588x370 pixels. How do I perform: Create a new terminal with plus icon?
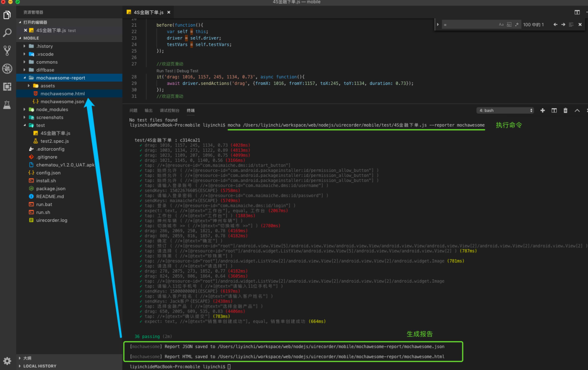coord(543,111)
